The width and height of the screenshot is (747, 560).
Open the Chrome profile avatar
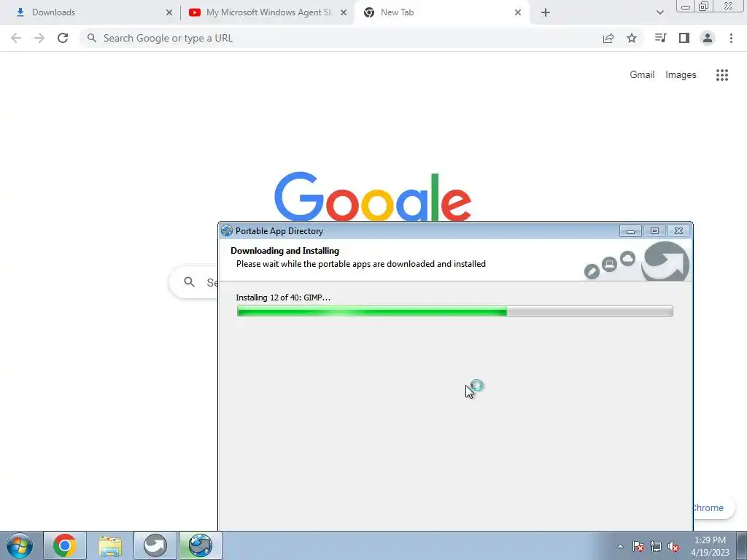coord(708,38)
